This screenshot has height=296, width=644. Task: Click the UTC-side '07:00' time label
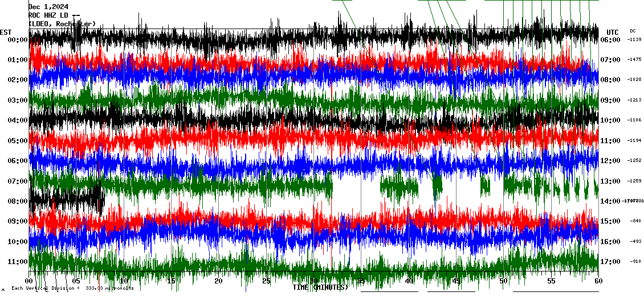click(x=610, y=60)
